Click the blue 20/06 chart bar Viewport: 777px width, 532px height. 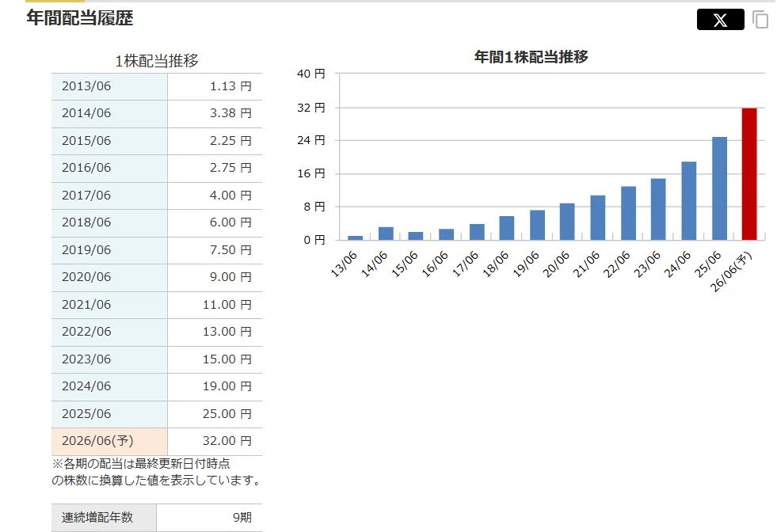pyautogui.click(x=567, y=222)
